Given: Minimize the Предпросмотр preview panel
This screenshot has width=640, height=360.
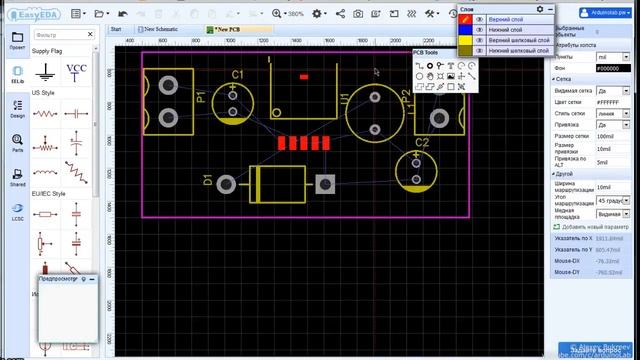Looking at the screenshot, I should (x=92, y=279).
